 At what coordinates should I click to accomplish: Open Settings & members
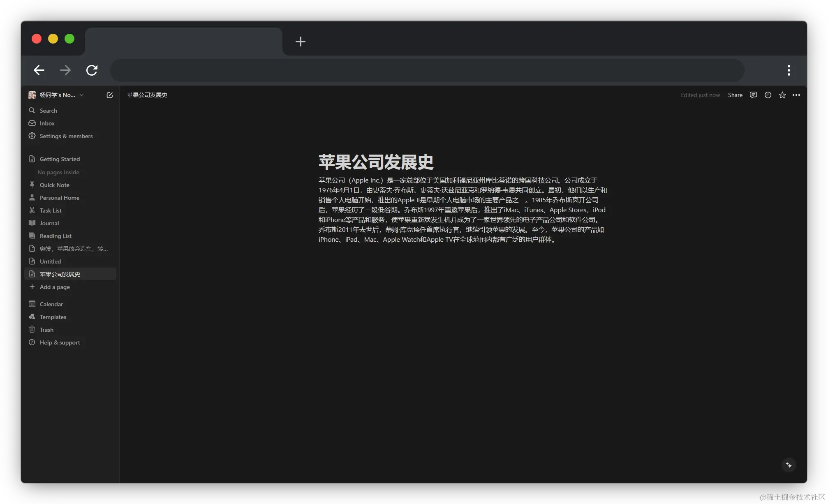[x=70, y=136]
